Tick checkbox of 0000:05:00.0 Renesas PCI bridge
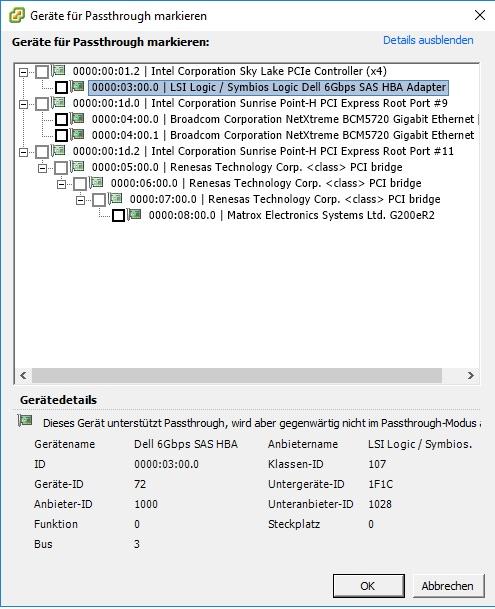 61,168
